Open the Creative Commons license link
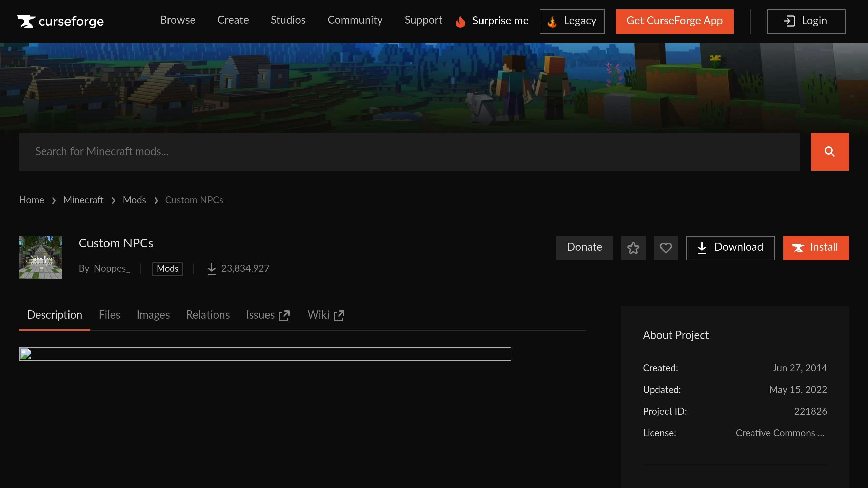The height and width of the screenshot is (488, 868). tap(780, 433)
